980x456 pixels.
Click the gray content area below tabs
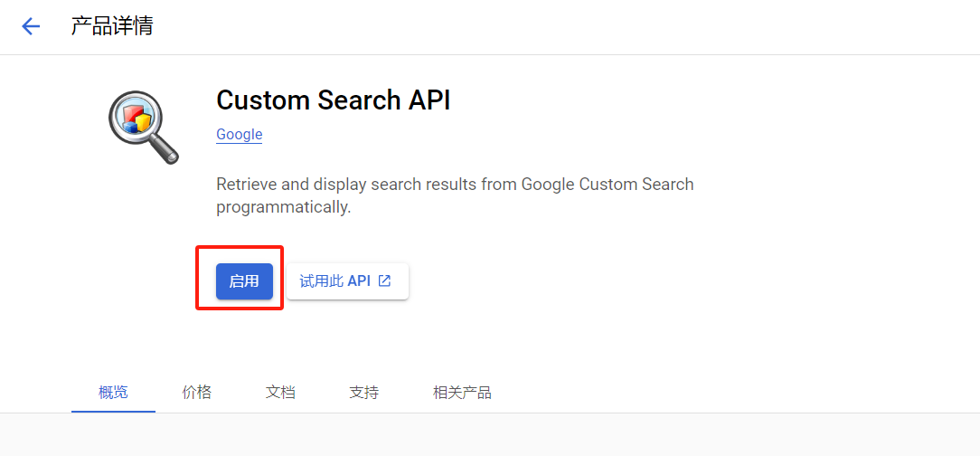pos(490,434)
